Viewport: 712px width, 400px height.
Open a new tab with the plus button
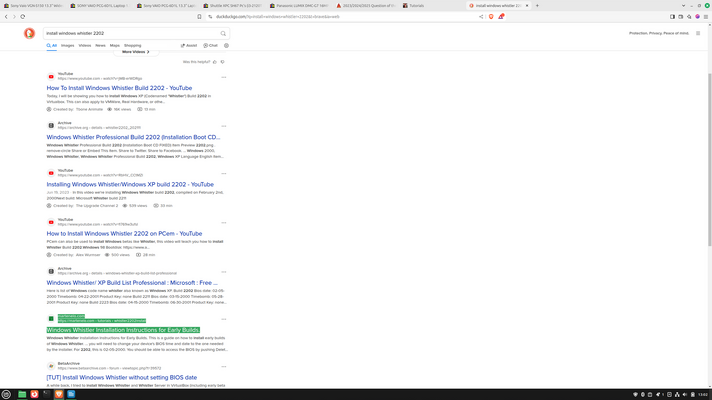point(537,6)
